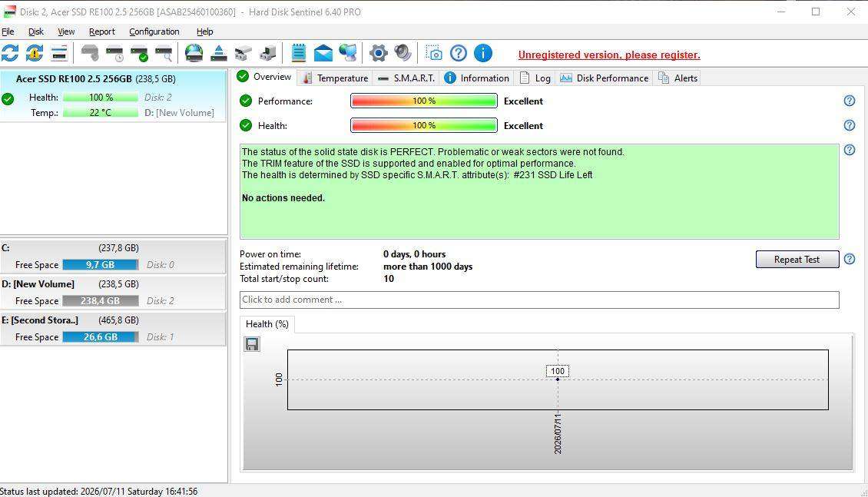
Task: Click help icon beside the status text box
Action: [849, 150]
